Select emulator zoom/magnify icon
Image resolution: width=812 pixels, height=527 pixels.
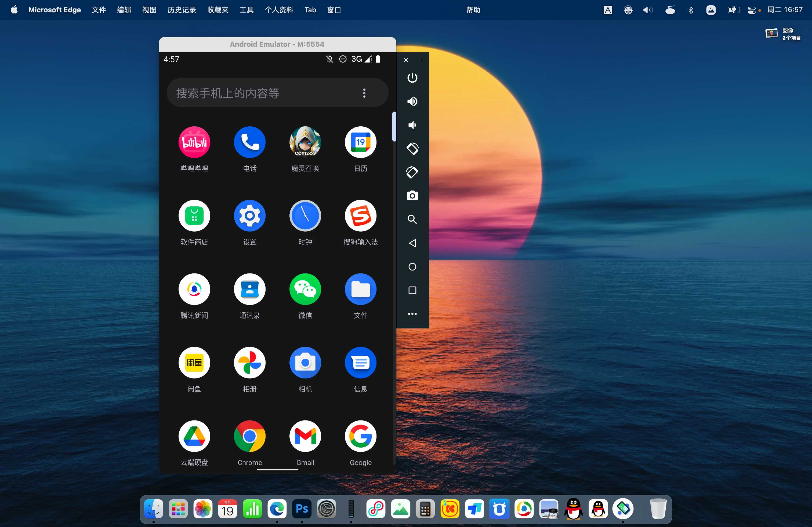coord(412,219)
